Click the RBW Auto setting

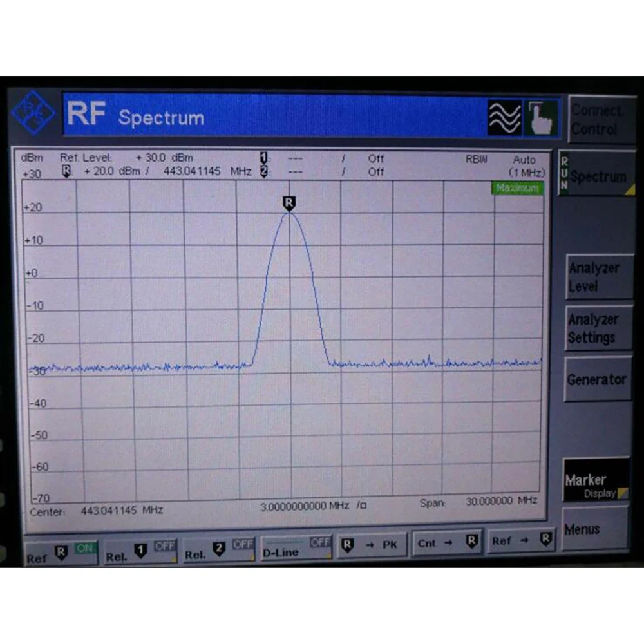coord(524,159)
